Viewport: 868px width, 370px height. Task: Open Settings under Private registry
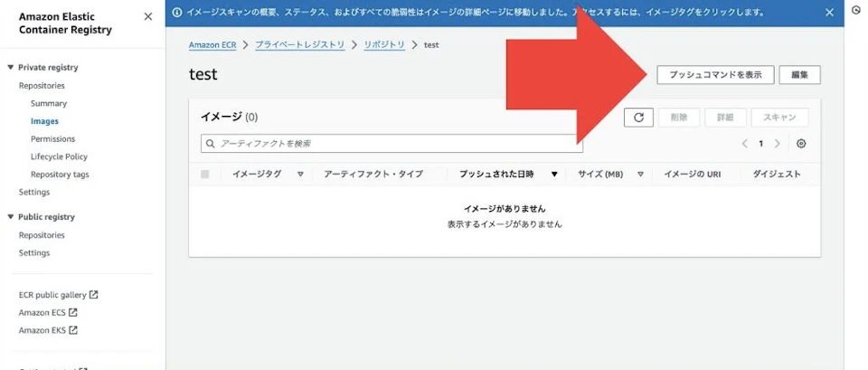[x=34, y=192]
